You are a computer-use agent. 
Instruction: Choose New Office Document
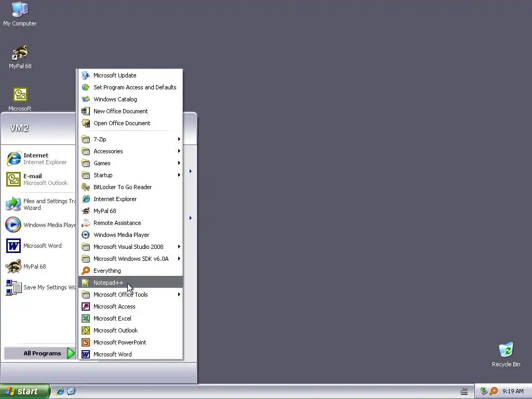(130, 111)
